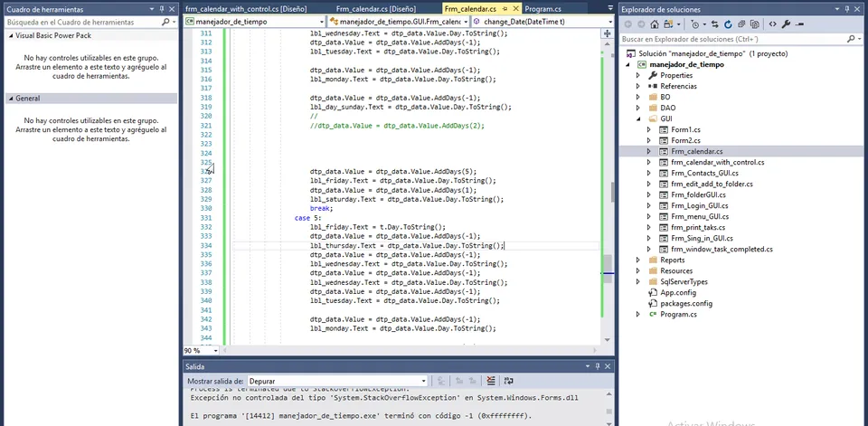This screenshot has width=868, height=426.
Task: Collapse the GUI folder
Action: (638, 118)
